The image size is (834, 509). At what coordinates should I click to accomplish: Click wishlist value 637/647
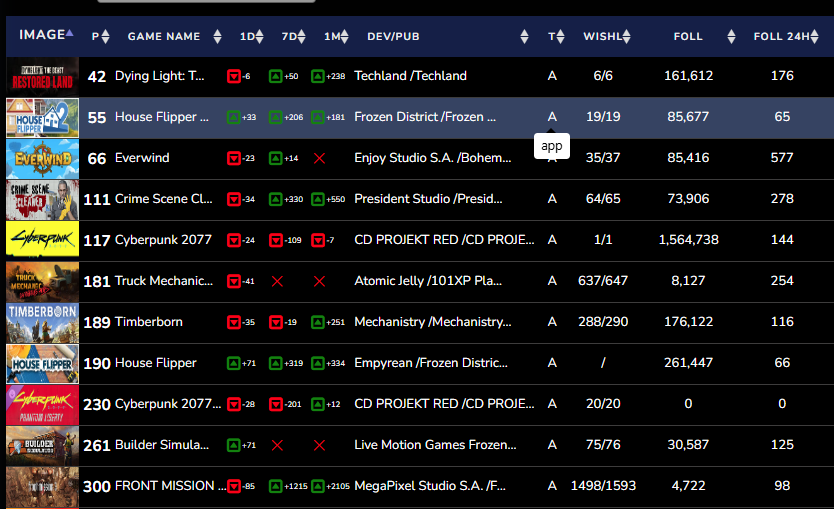(x=603, y=281)
